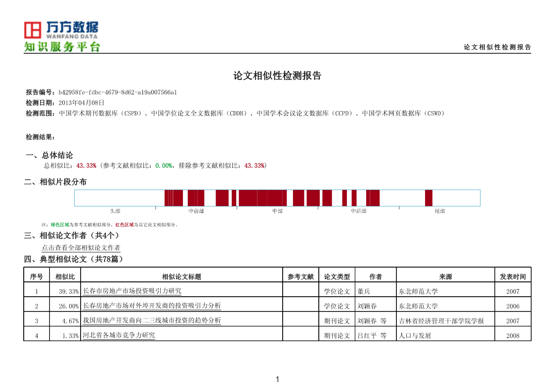Click the 尾部 label under distribution bar
This screenshot has width=555, height=392.
pos(440,211)
